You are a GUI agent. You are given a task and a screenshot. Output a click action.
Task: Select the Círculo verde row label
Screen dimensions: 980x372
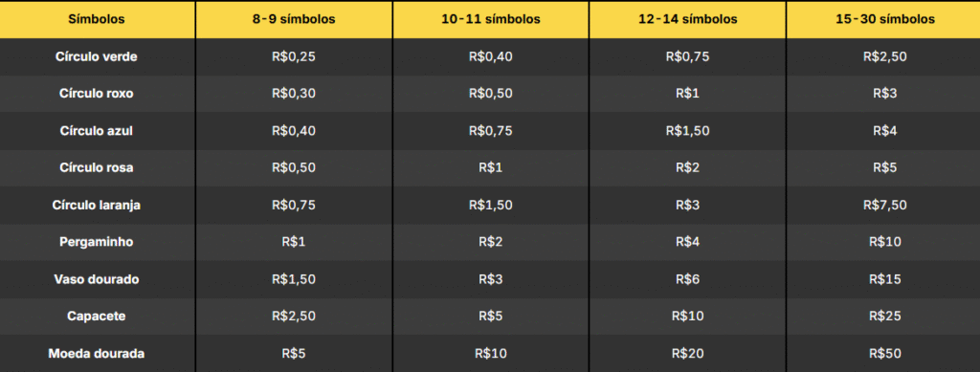pos(97,56)
